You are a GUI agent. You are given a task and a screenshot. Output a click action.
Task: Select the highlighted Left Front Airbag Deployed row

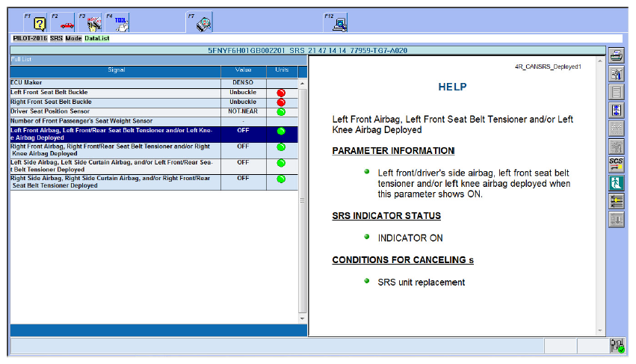[x=154, y=135]
